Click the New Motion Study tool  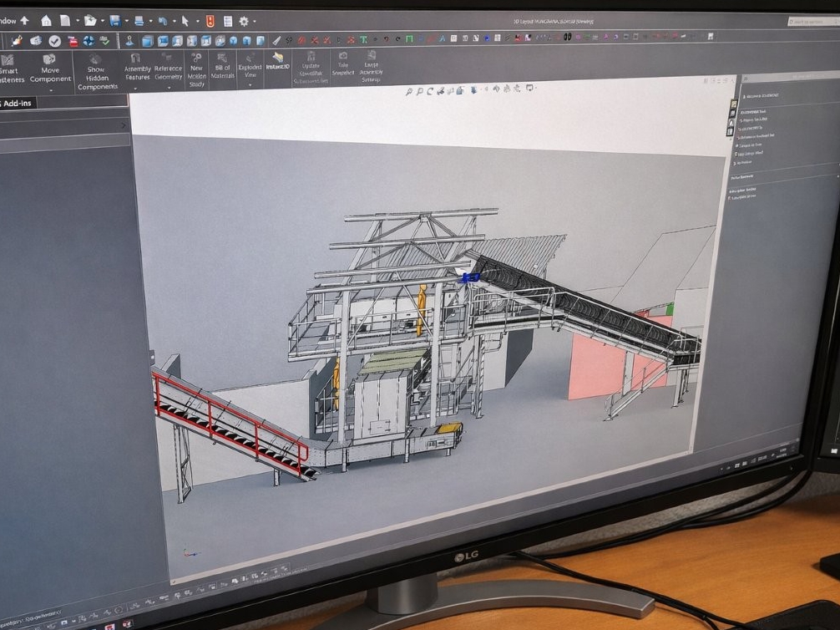point(196,69)
